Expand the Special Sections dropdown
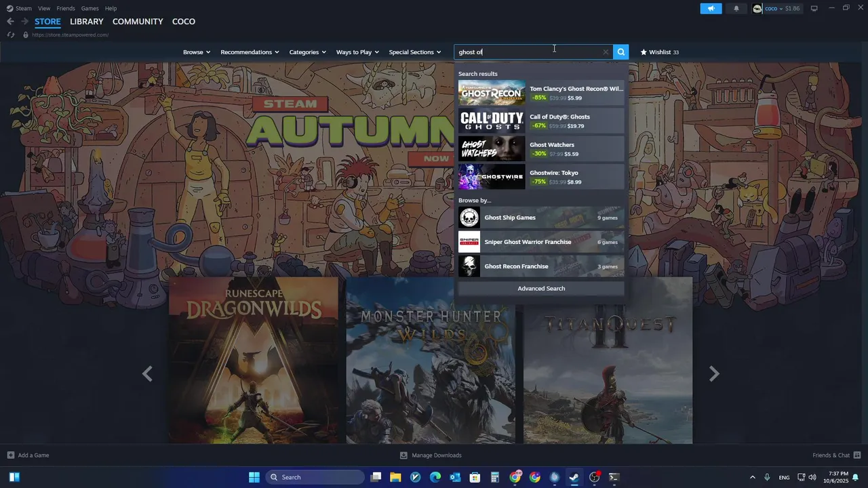 tap(415, 52)
